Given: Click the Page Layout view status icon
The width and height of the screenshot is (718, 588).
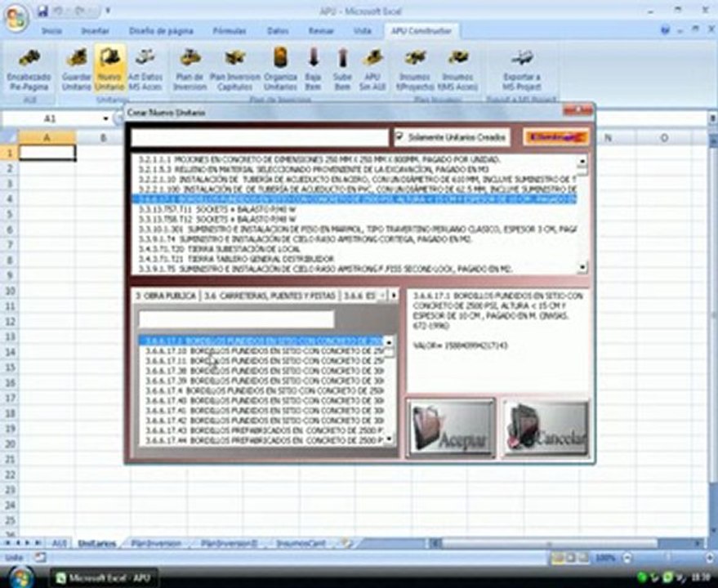Looking at the screenshot, I should 570,557.
